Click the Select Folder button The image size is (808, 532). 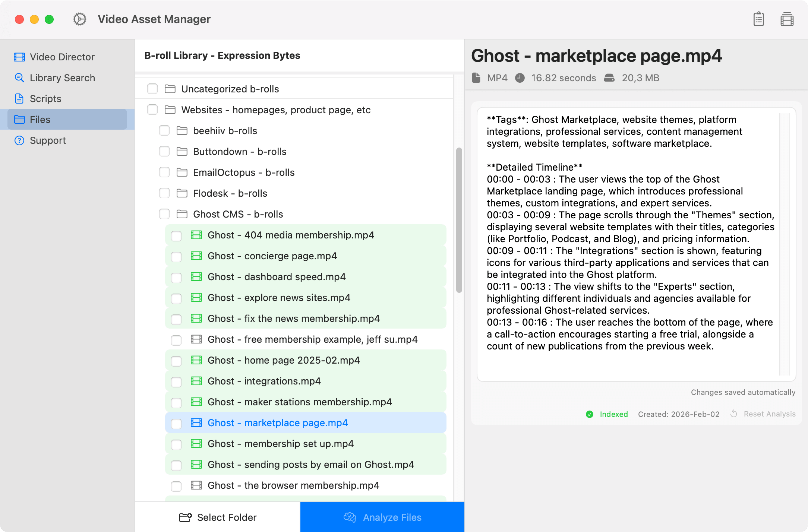tap(218, 517)
